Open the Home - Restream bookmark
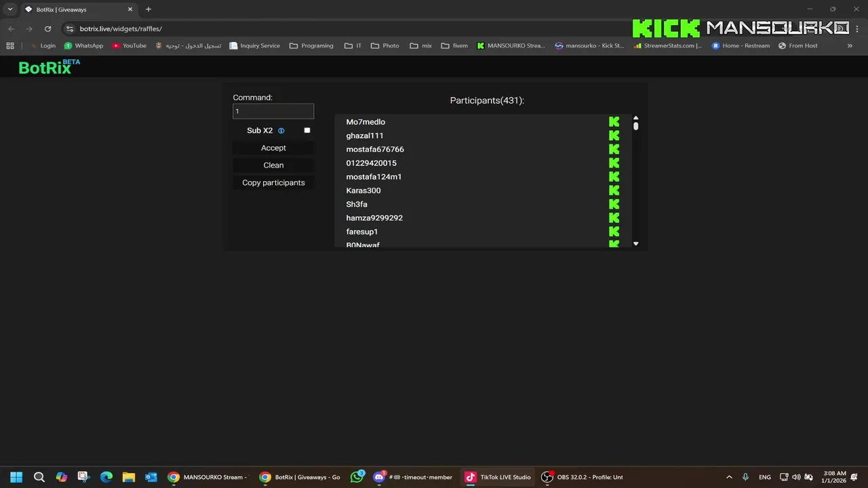 click(741, 45)
